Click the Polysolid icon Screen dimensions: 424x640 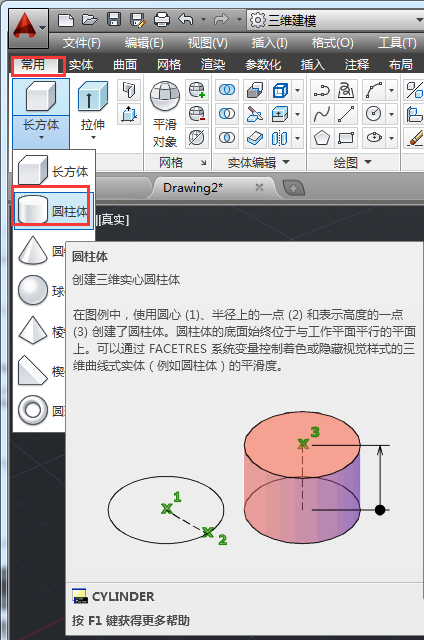point(129,90)
